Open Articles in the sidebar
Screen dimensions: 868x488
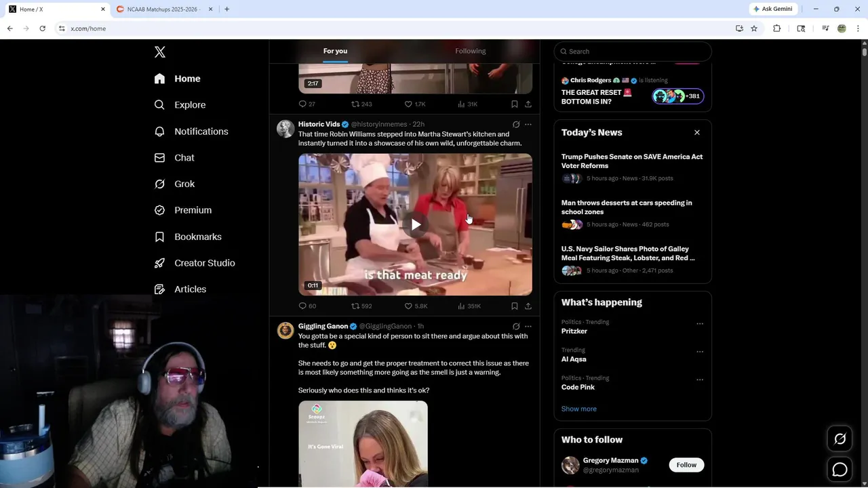click(x=180, y=289)
